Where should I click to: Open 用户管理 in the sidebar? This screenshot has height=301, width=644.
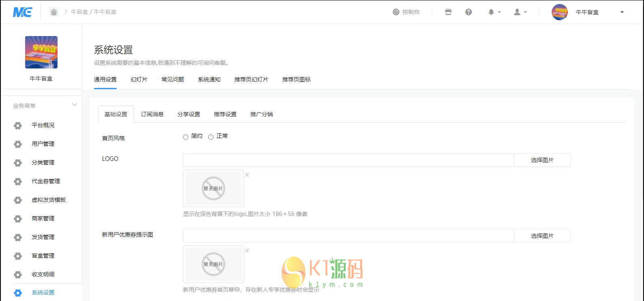(x=43, y=144)
